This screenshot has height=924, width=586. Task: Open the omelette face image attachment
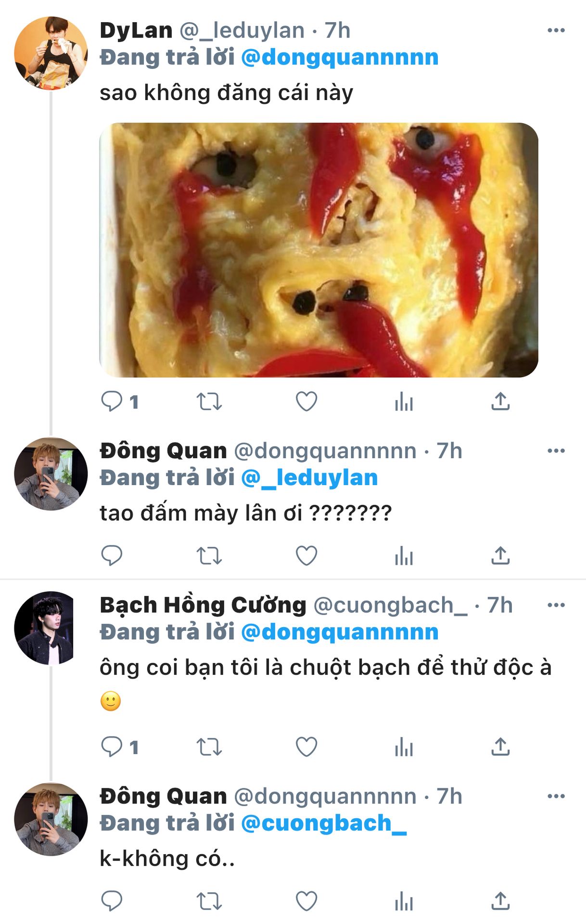318,250
